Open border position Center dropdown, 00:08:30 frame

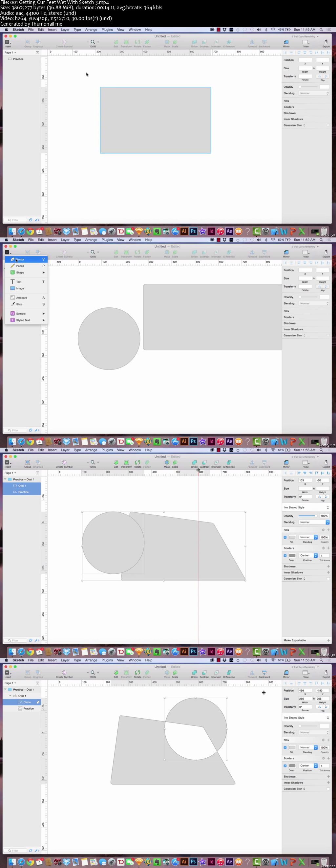pos(308,556)
